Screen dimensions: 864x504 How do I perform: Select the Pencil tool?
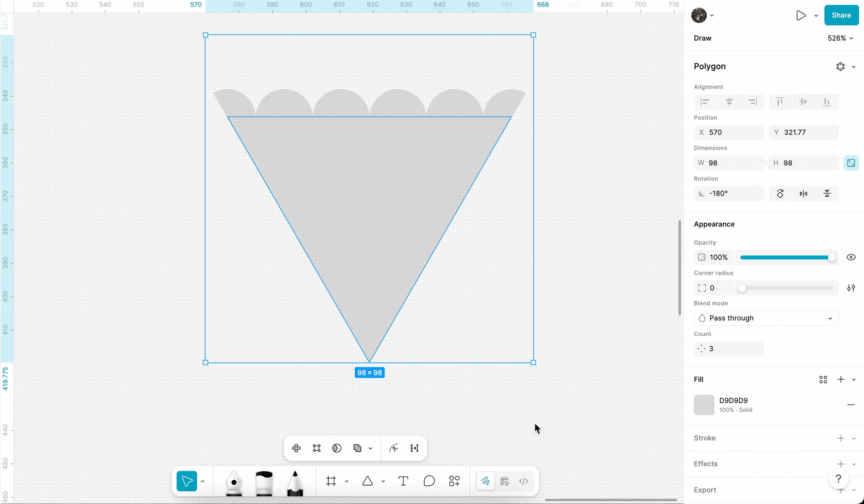pos(295,482)
